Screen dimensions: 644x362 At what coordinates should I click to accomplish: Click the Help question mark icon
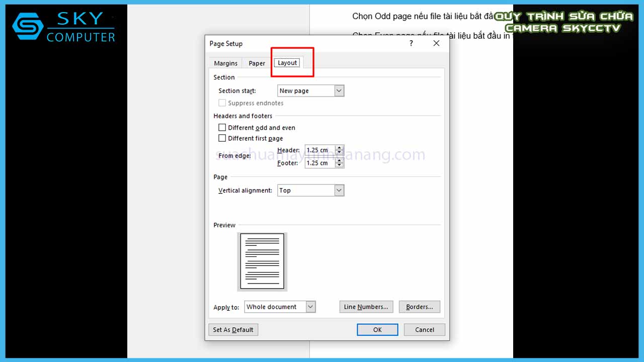tap(411, 44)
